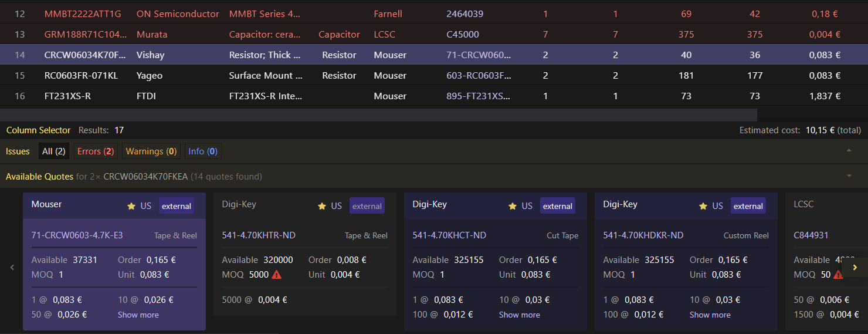The image size is (868, 334).
Task: Click the Farnell supplier cell in row 12
Action: point(388,14)
